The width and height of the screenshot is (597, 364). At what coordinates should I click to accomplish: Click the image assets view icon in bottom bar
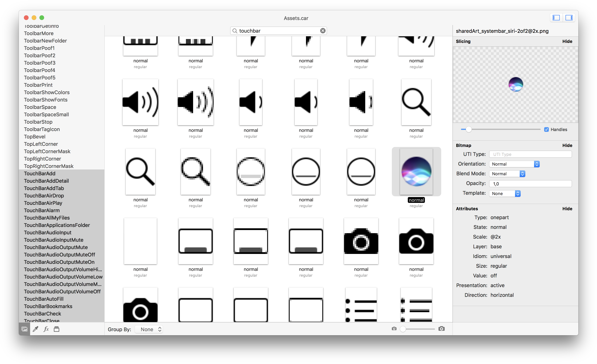point(24,329)
